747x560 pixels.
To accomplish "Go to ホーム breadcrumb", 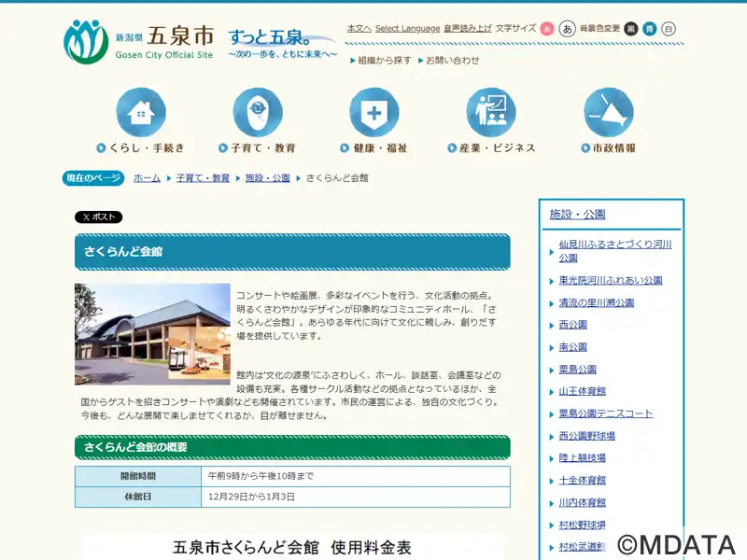I will tap(147, 178).
